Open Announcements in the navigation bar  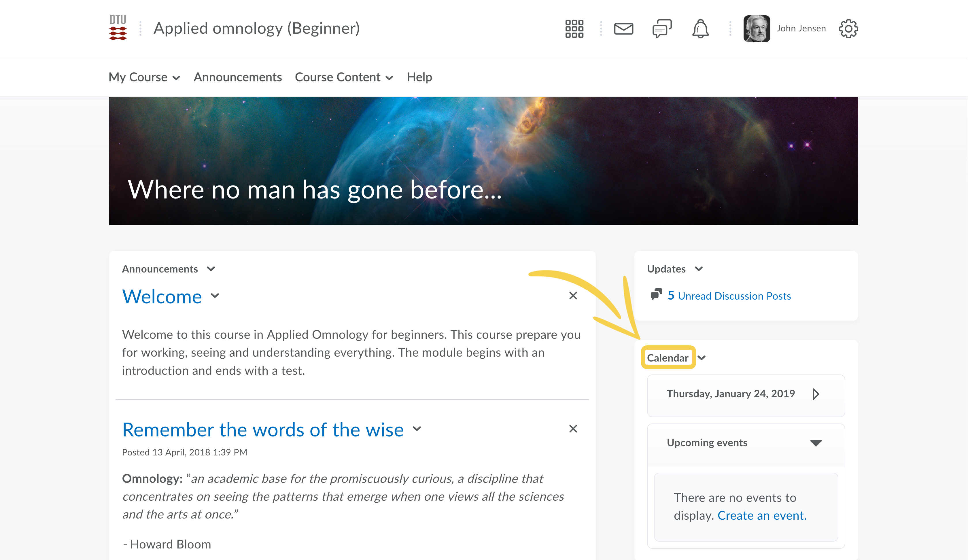[237, 77]
